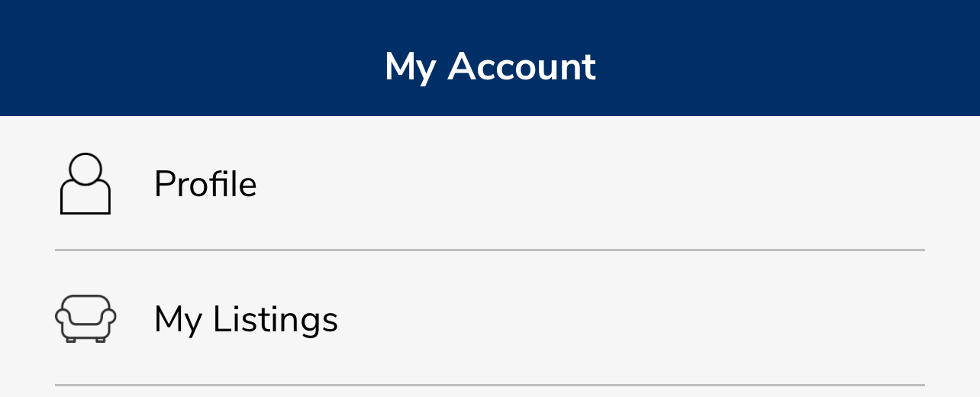Viewport: 980px width, 397px height.
Task: Select the Profile row in account list
Action: pyautogui.click(x=490, y=183)
